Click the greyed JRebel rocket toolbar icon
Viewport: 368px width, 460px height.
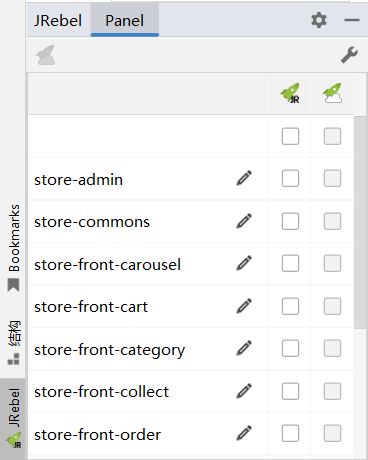[46, 55]
